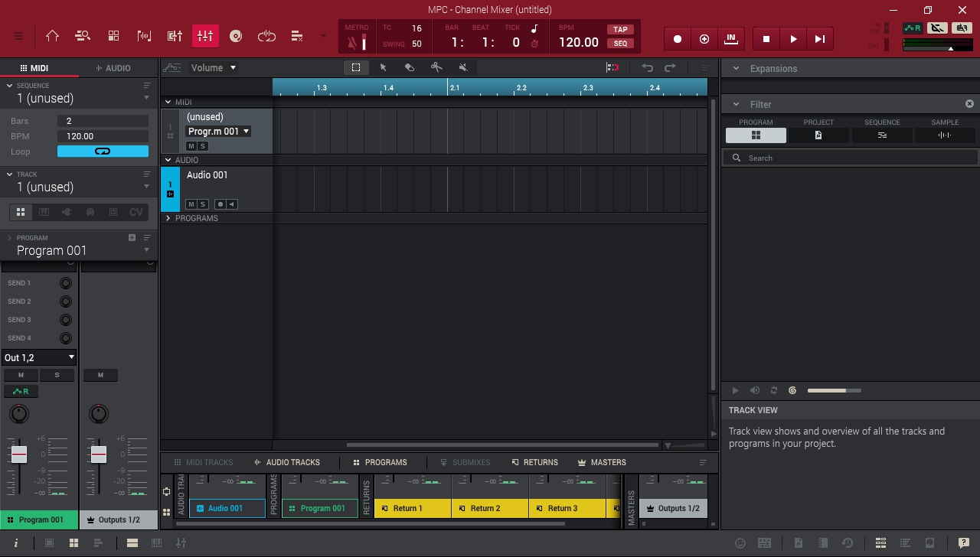980x557 pixels.
Task: Click the undo arrow
Action: point(648,67)
